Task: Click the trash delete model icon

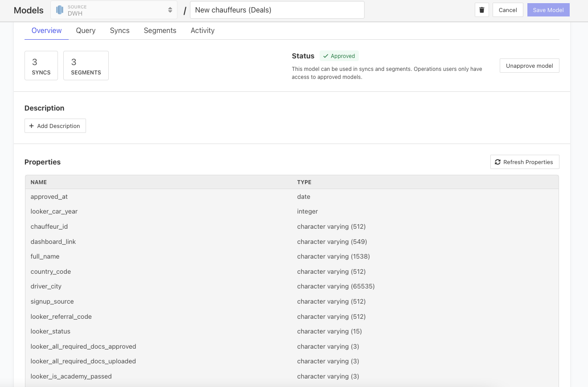Action: 482,10
